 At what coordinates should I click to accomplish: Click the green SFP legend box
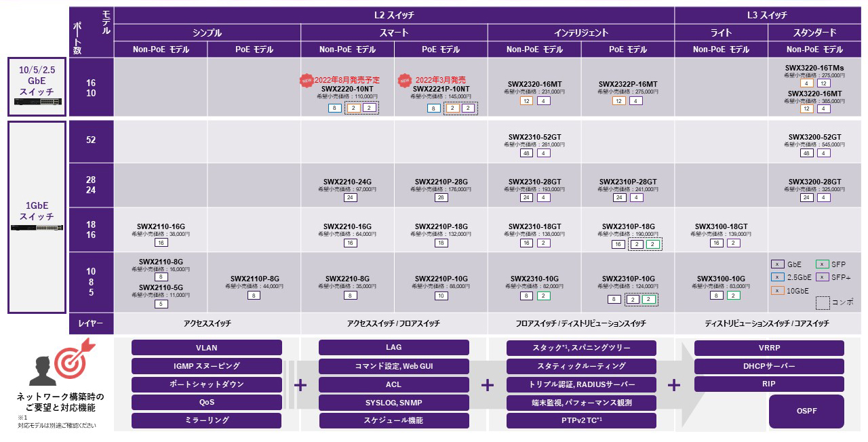click(821, 264)
